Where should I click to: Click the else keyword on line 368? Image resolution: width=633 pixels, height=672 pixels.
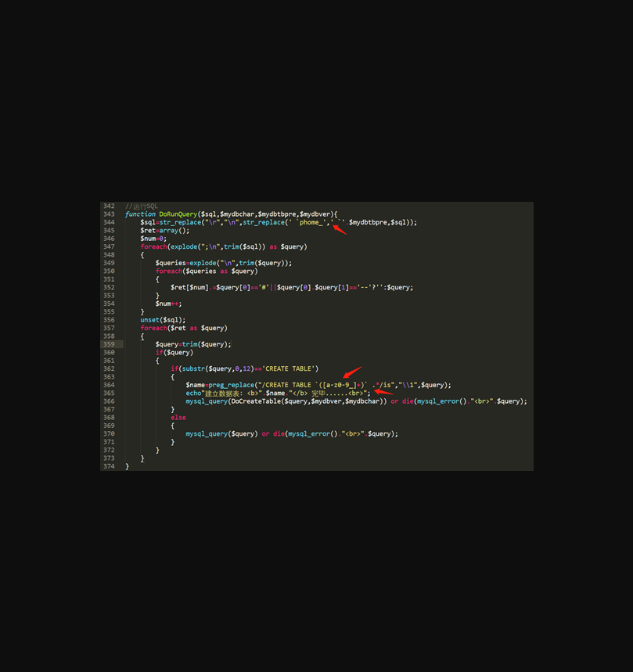pyautogui.click(x=178, y=418)
